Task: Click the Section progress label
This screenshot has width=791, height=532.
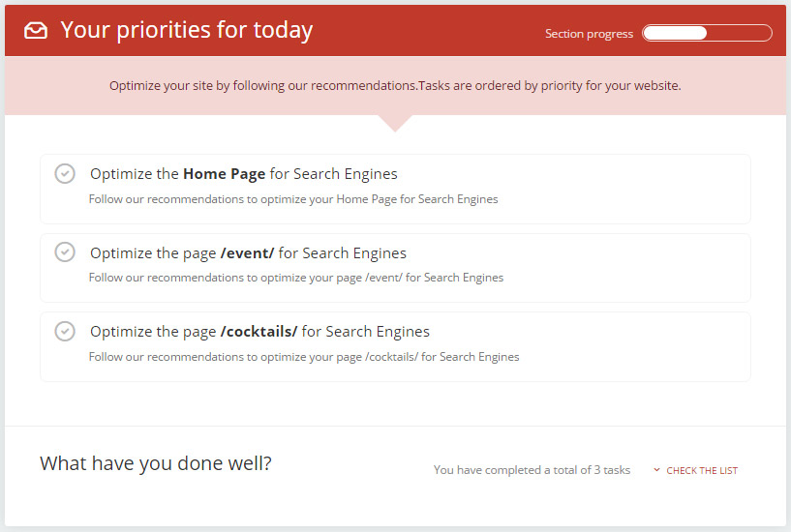Action: click(x=589, y=34)
